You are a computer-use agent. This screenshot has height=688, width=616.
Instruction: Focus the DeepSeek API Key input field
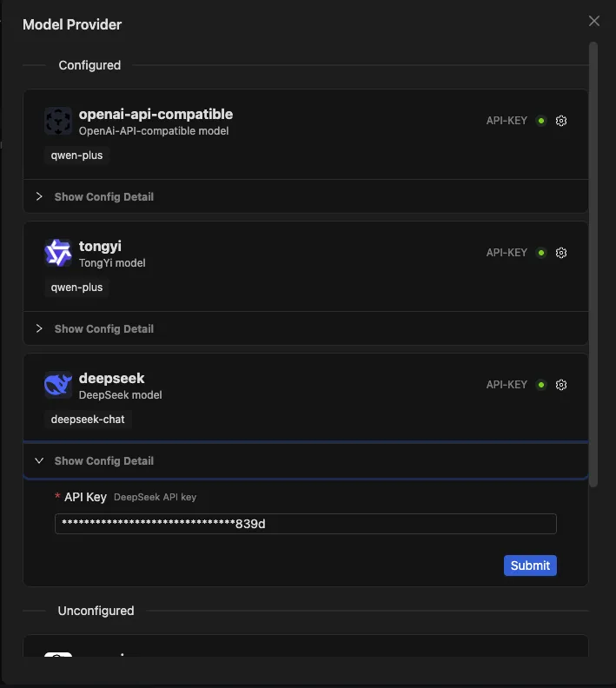(305, 524)
